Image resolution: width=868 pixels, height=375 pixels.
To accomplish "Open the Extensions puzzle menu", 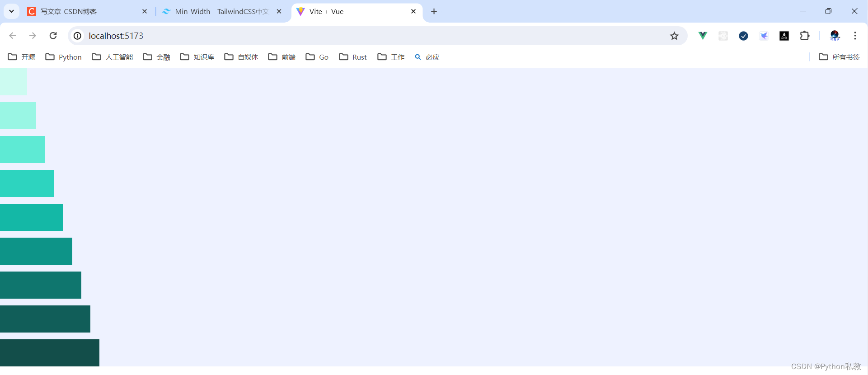I will click(x=805, y=36).
